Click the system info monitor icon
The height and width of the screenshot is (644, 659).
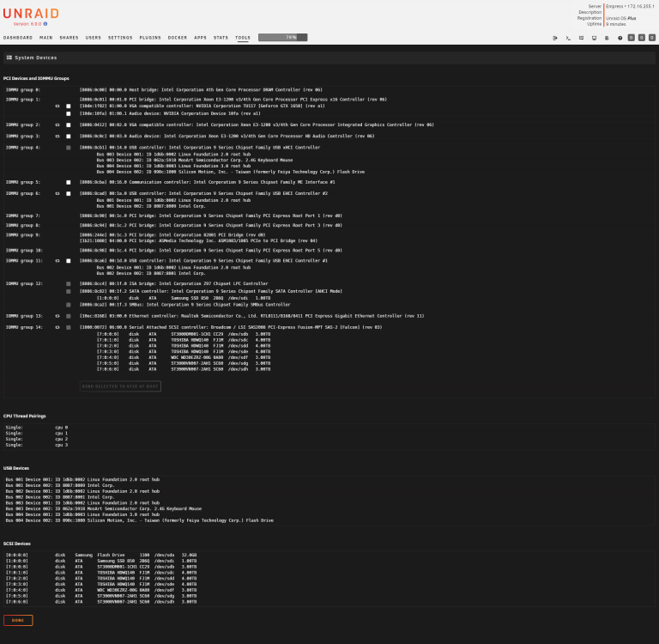594,38
